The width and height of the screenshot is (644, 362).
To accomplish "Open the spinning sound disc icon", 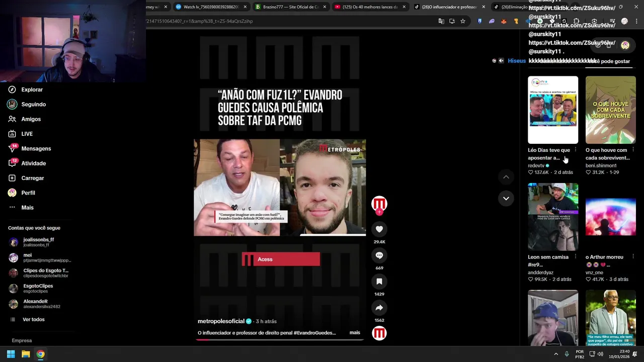I will coord(379,333).
